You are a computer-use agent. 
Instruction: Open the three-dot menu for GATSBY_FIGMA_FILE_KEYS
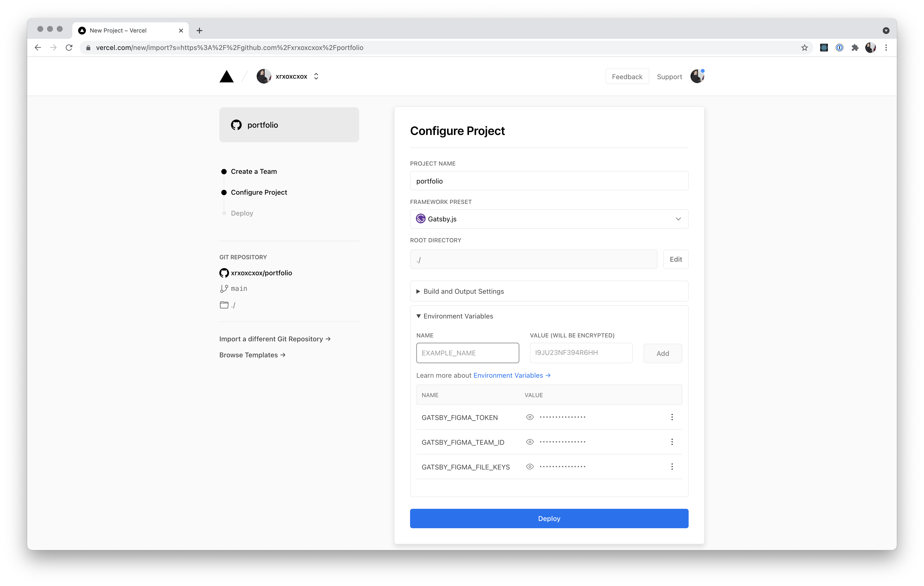point(671,467)
